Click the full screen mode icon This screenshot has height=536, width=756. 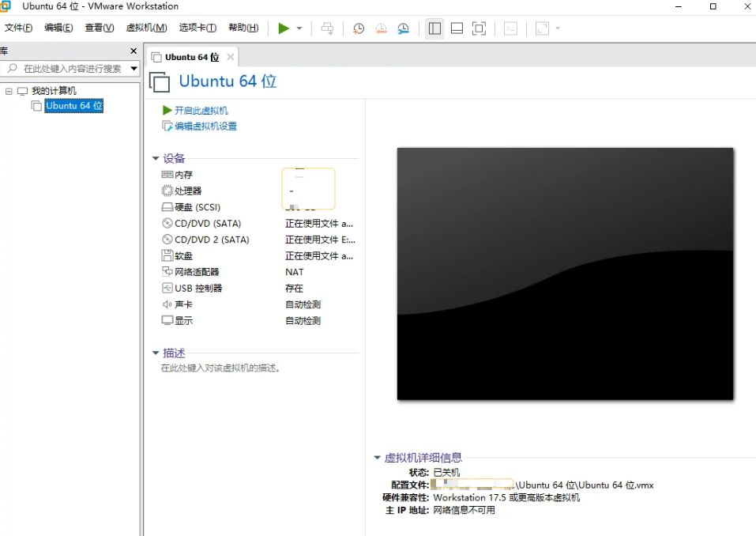(479, 28)
